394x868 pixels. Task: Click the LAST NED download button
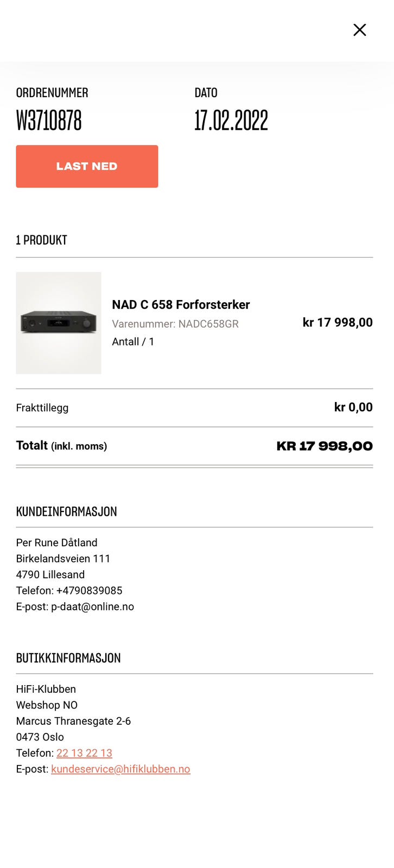click(87, 166)
